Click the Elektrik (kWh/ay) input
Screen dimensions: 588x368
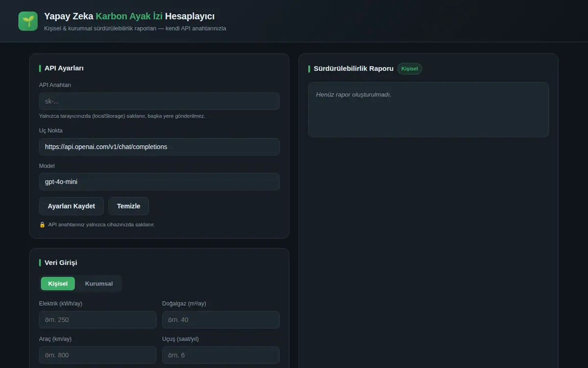tap(98, 320)
